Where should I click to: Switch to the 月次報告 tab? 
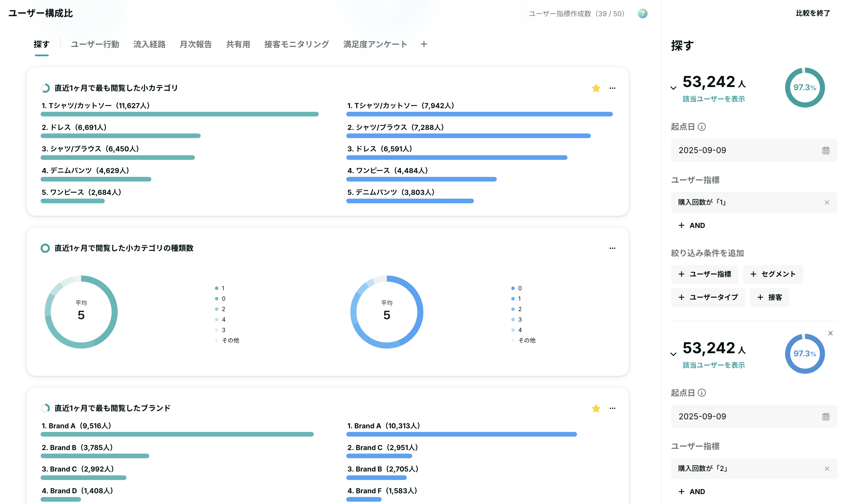click(195, 44)
